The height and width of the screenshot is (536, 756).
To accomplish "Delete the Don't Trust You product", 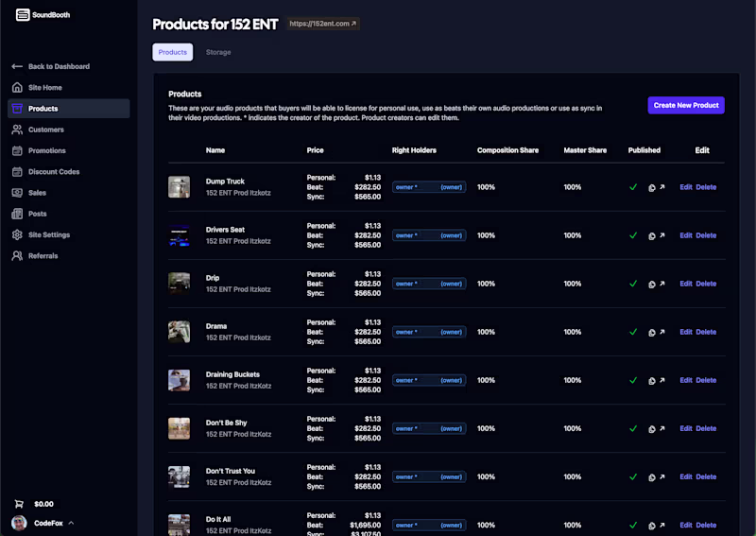I will point(706,476).
